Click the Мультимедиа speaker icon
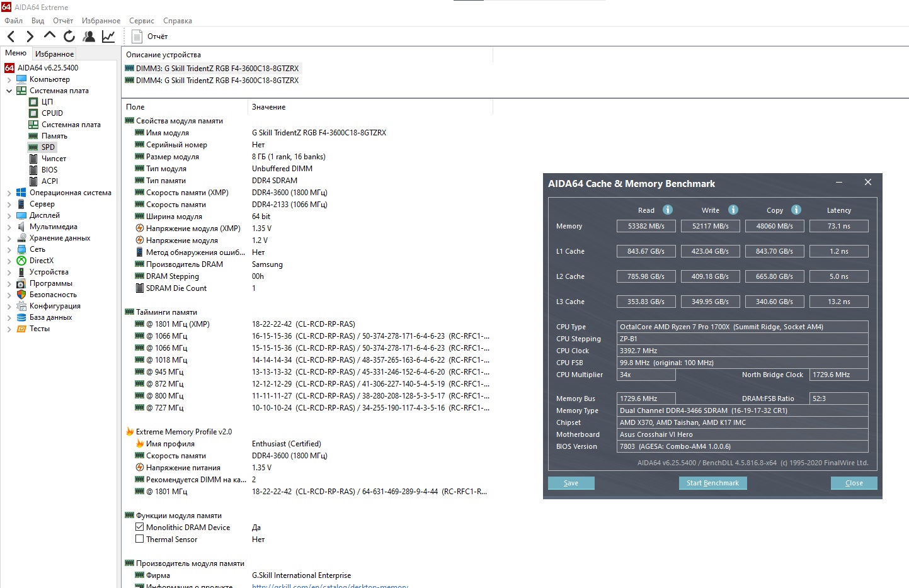 pos(21,227)
